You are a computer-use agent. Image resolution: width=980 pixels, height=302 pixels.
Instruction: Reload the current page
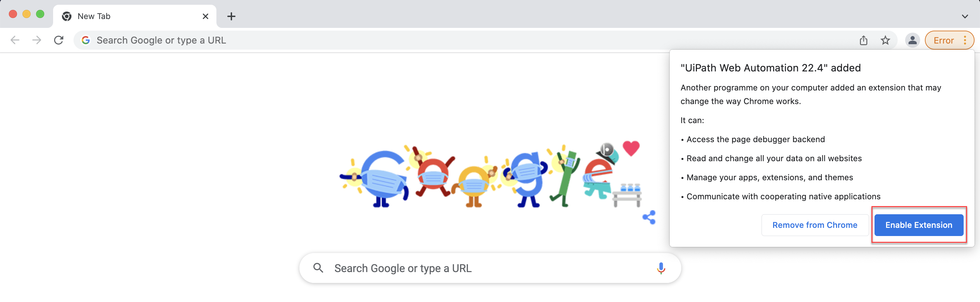pyautogui.click(x=59, y=40)
